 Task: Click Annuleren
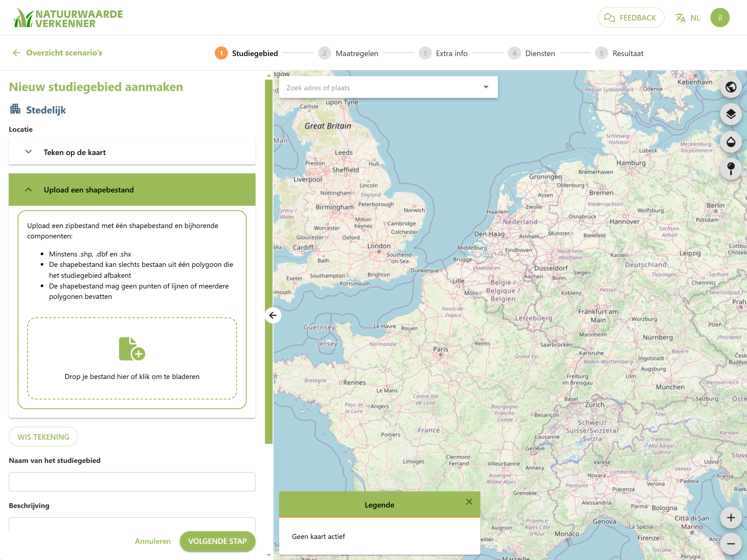pos(153,541)
